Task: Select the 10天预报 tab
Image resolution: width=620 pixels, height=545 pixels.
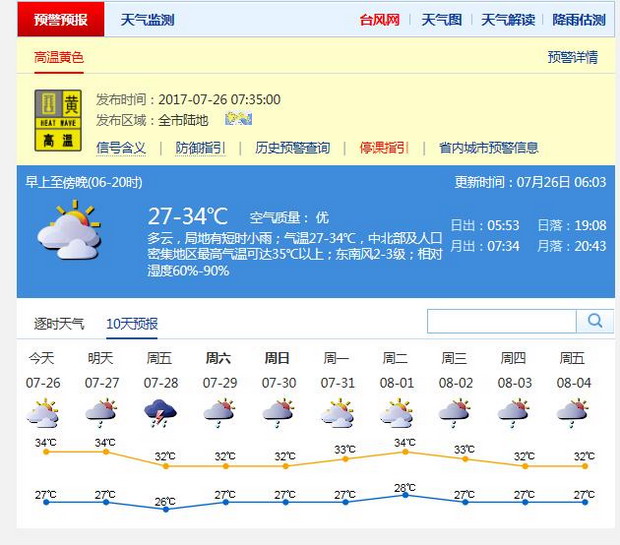Action: 132,324
